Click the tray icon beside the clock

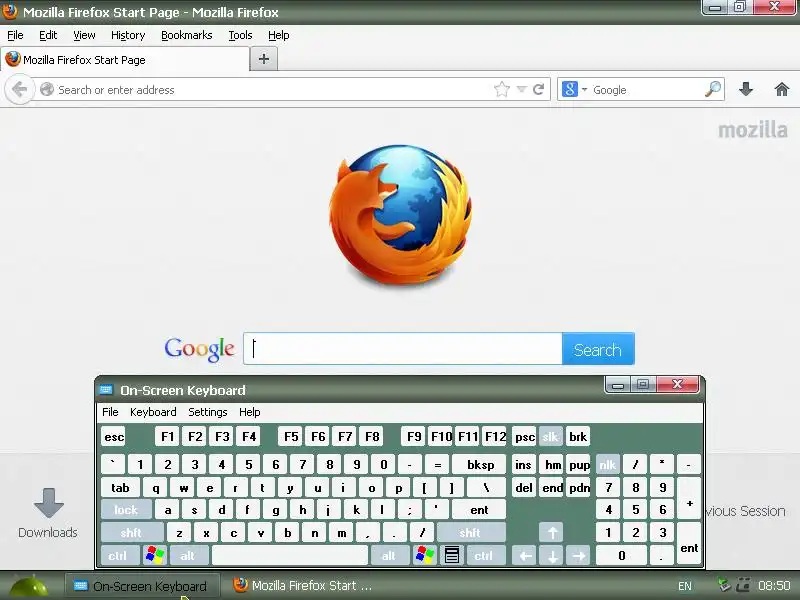(x=744, y=585)
